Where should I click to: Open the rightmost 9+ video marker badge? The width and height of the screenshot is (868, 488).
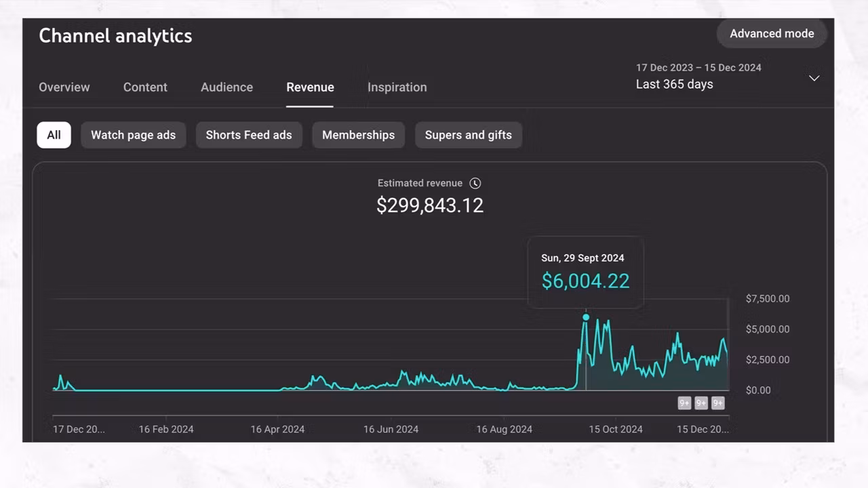tap(717, 403)
